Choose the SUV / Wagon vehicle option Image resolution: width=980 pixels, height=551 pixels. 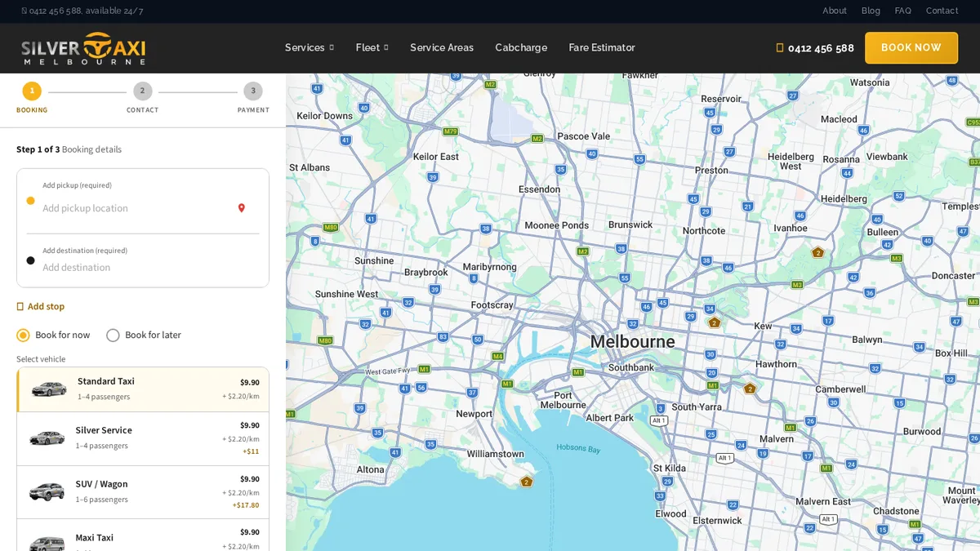point(143,492)
